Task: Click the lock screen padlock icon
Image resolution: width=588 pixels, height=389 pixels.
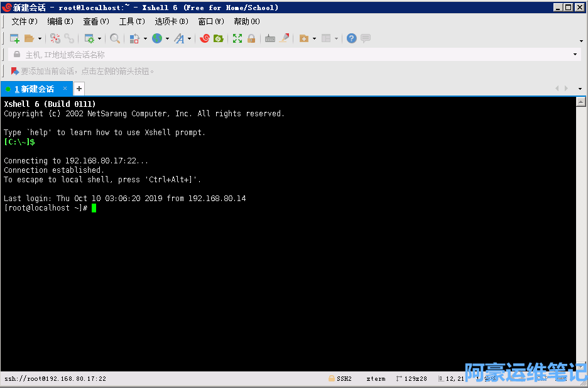Action: click(x=251, y=38)
